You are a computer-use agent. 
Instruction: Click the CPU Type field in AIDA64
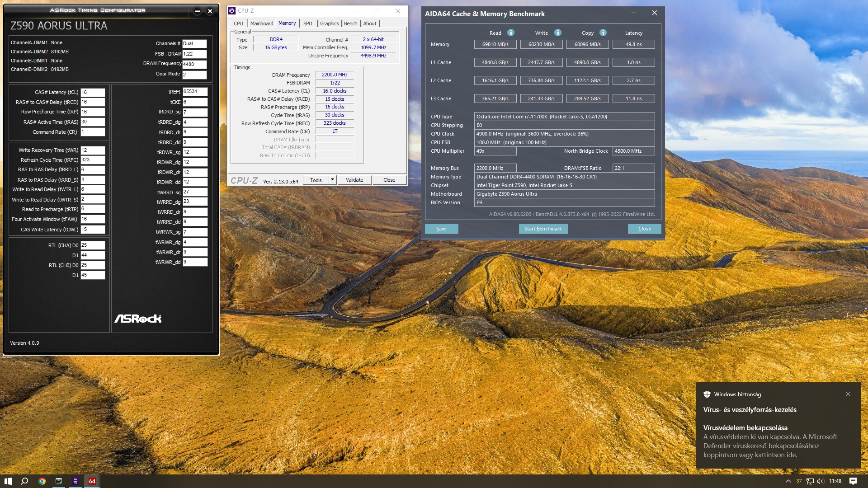[564, 117]
